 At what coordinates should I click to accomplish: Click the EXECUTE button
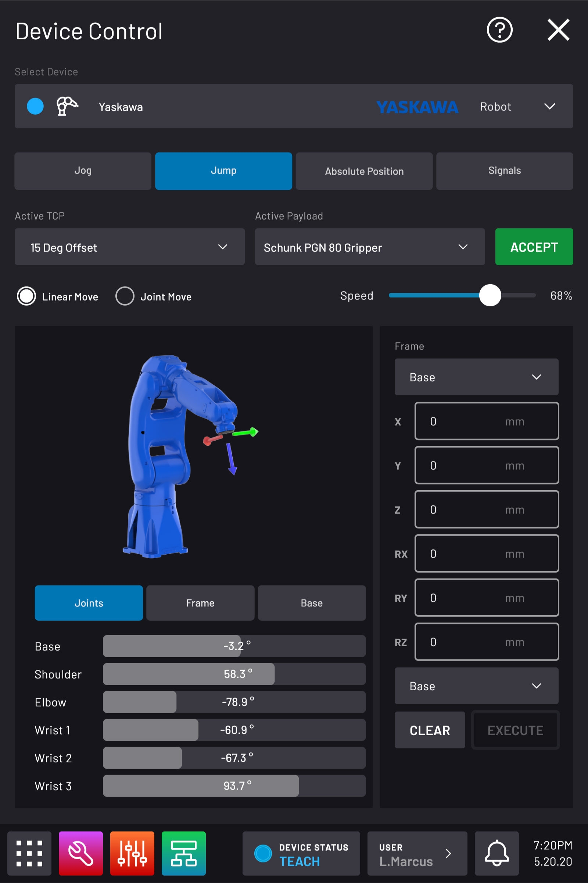tap(515, 730)
